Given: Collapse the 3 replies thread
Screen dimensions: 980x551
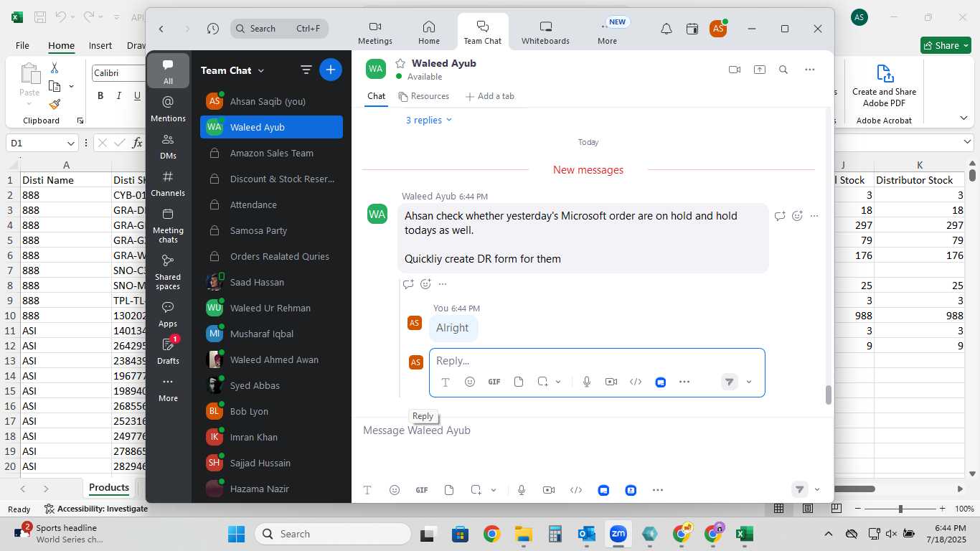Looking at the screenshot, I should tap(429, 120).
